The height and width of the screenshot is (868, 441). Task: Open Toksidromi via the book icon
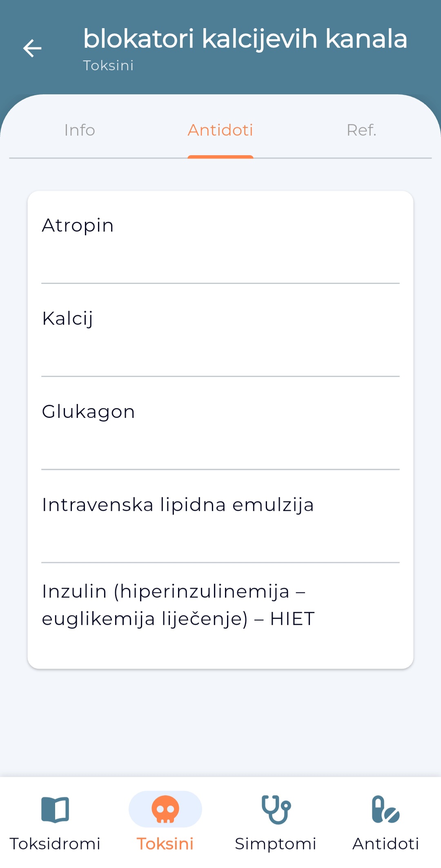click(x=55, y=809)
